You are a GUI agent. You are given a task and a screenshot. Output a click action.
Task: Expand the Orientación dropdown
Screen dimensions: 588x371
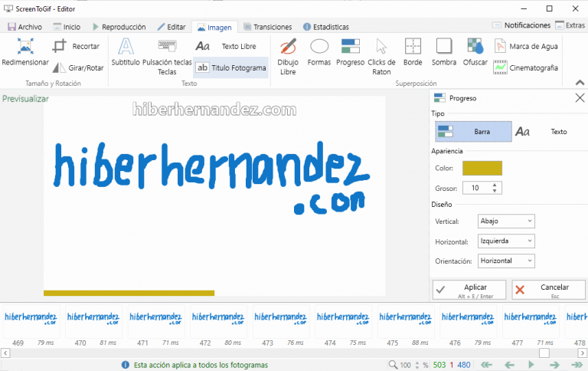click(505, 261)
